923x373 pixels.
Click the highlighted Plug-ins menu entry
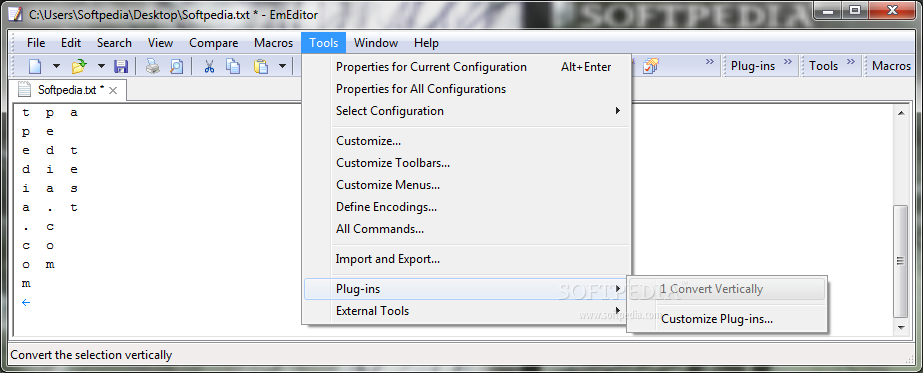click(466, 289)
